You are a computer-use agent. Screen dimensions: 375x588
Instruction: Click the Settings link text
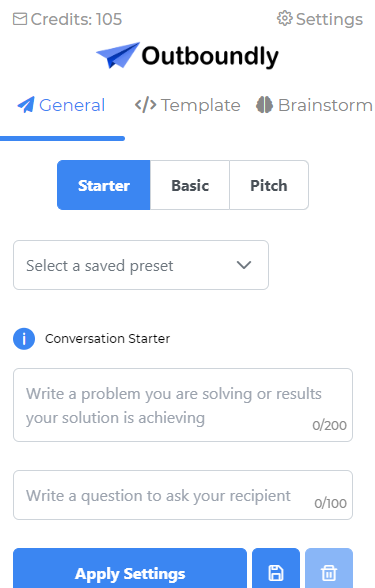pyautogui.click(x=329, y=19)
